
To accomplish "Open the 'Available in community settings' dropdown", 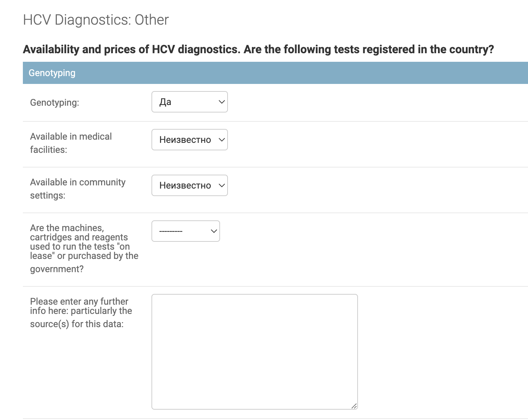I will point(189,185).
